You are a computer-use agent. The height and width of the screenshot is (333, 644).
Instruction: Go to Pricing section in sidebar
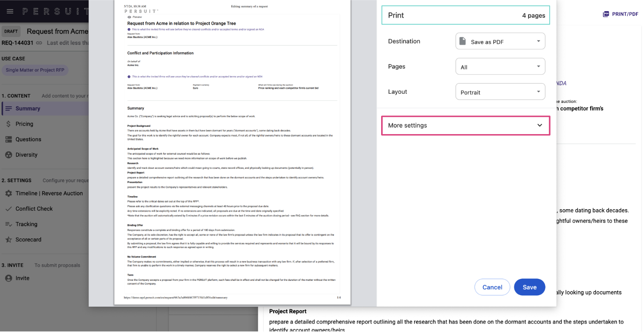pyautogui.click(x=24, y=124)
